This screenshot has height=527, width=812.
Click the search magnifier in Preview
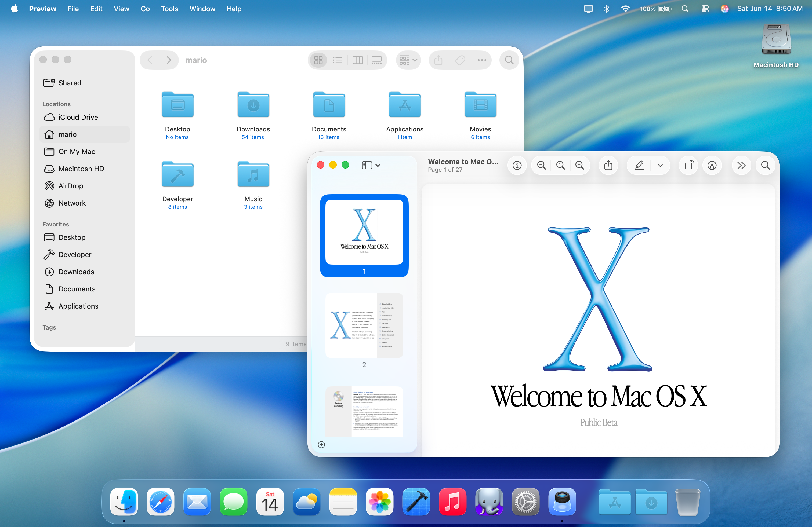pyautogui.click(x=765, y=165)
